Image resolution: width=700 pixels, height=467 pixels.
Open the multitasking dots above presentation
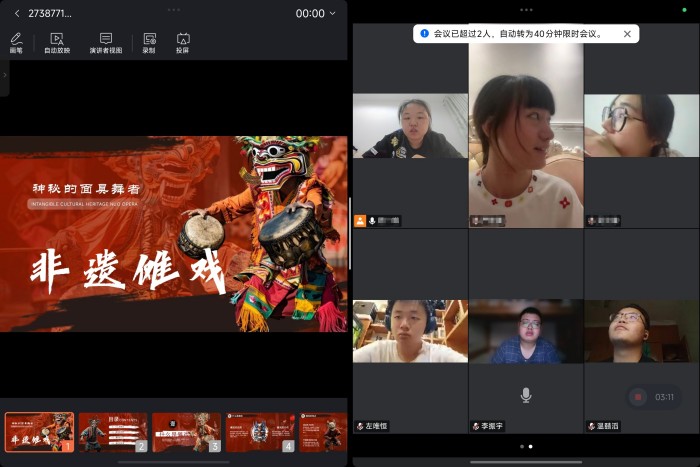(174, 8)
